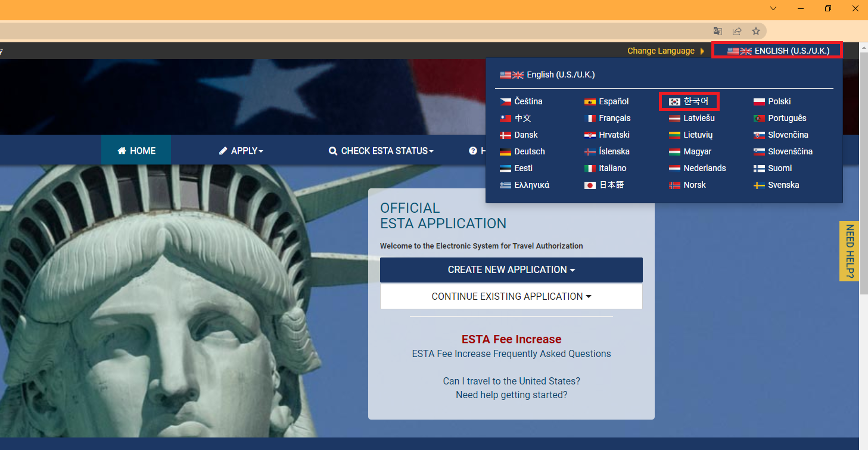This screenshot has height=450, width=868.
Task: Click the Dutch flag icon
Action: pos(674,168)
